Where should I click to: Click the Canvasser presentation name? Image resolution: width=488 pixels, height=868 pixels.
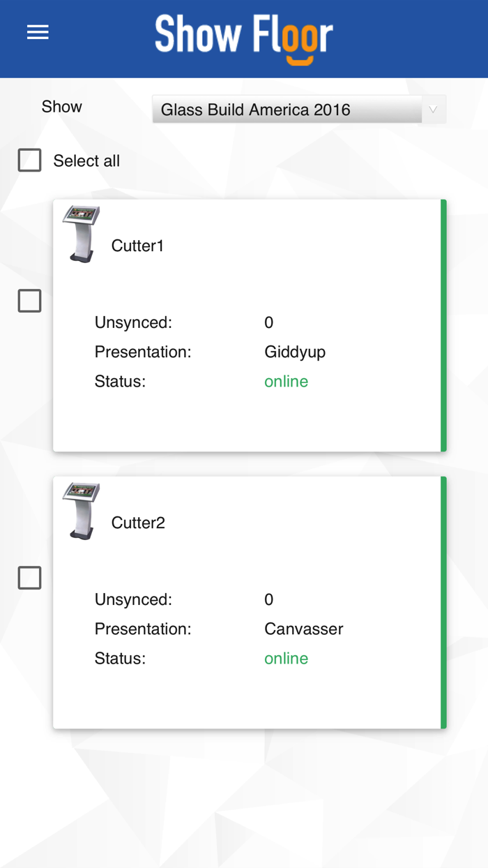click(x=304, y=629)
